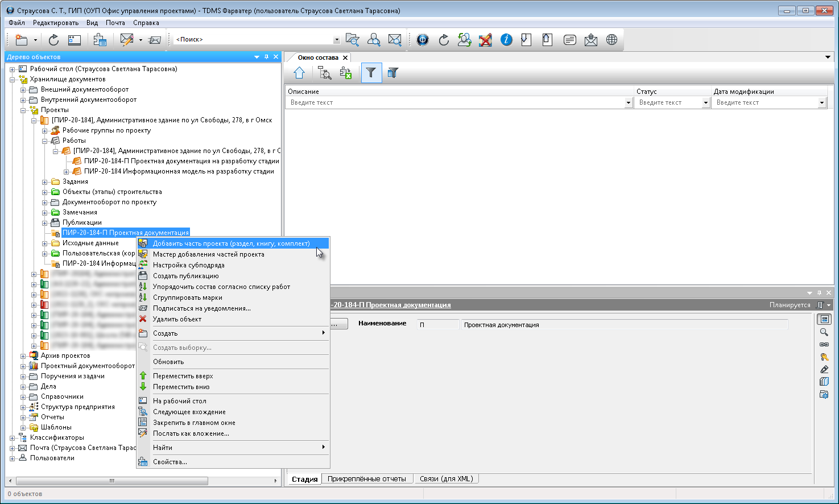
Task: Click the tree horizontal scrollbar thumb
Action: (111, 481)
